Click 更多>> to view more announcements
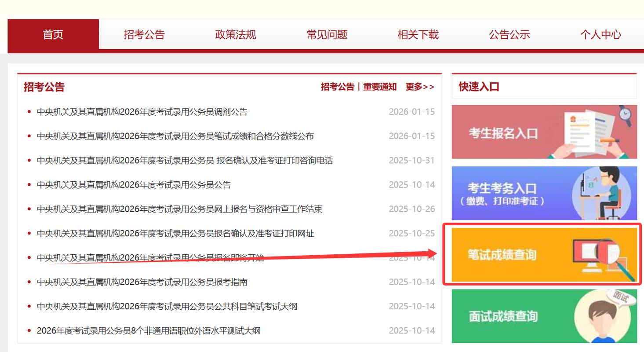The width and height of the screenshot is (644, 352). point(420,87)
